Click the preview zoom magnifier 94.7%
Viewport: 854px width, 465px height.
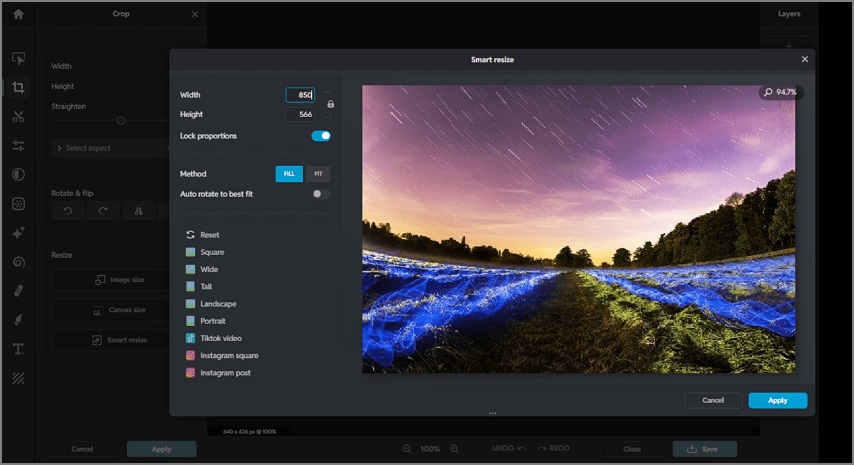[x=780, y=92]
